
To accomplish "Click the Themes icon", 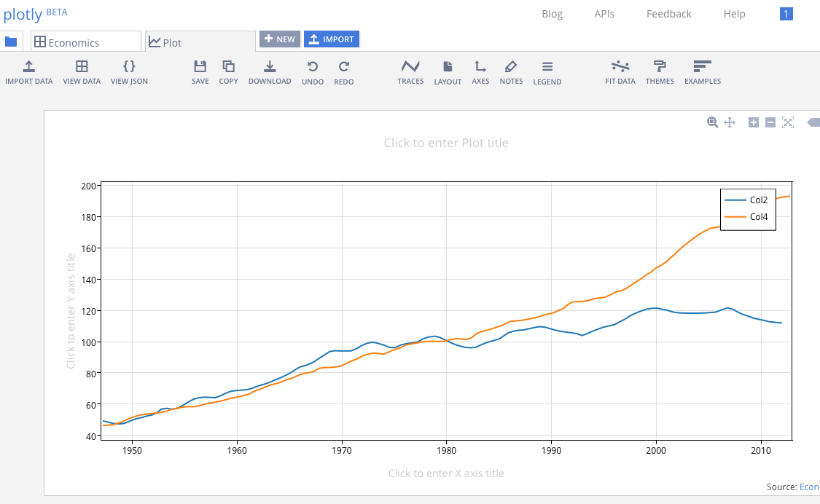I will coord(660,71).
